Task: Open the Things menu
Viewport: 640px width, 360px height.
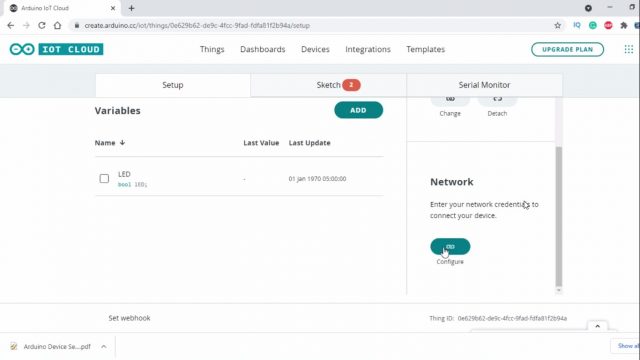Action: tap(212, 49)
